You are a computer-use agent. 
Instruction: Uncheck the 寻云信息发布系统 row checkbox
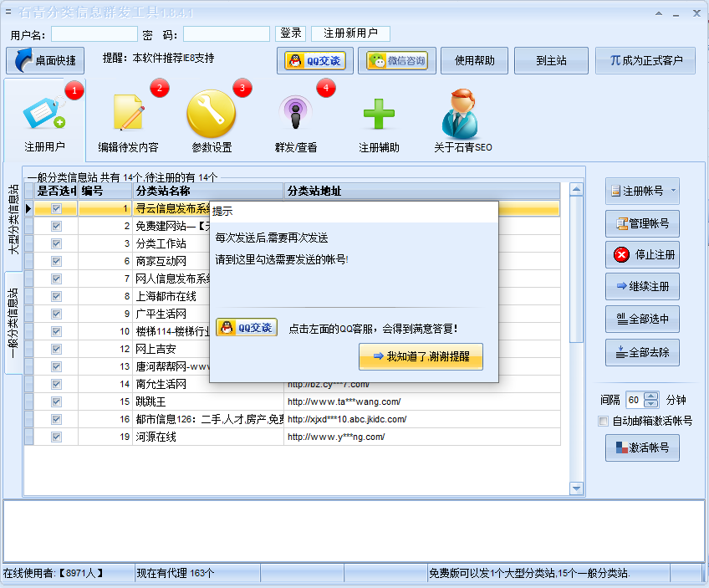(x=55, y=208)
